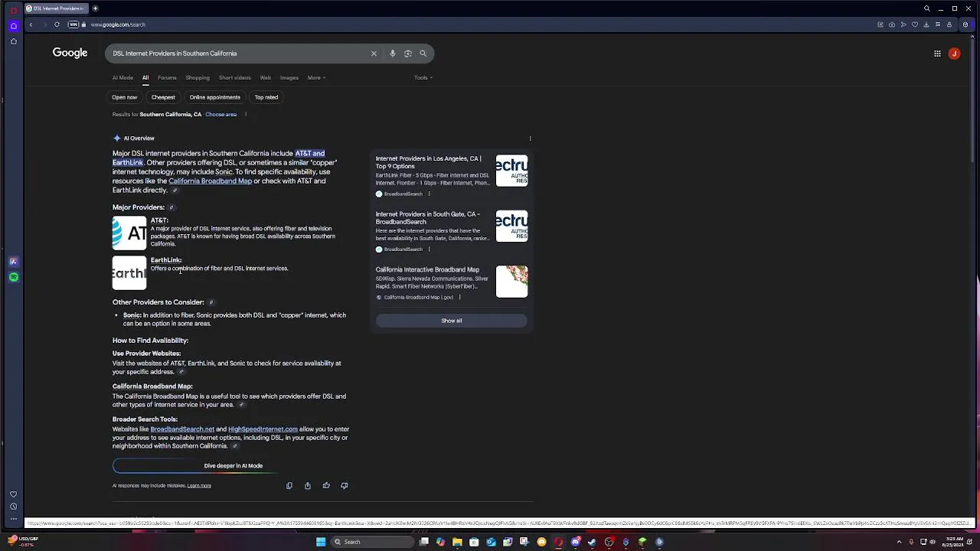The image size is (980, 551).
Task: Submit search with magnifier icon
Action: 423,54
